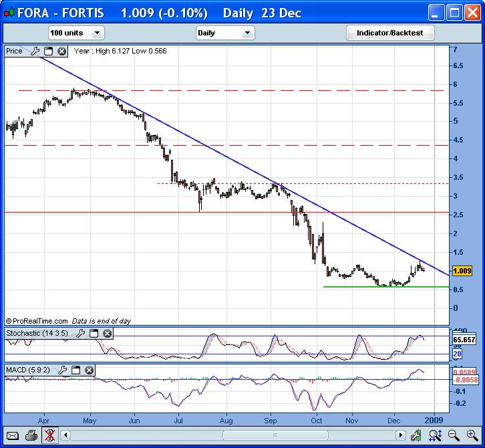
Task: Maximize the FORA - FORTIS chart window
Action: pyautogui.click(x=454, y=13)
